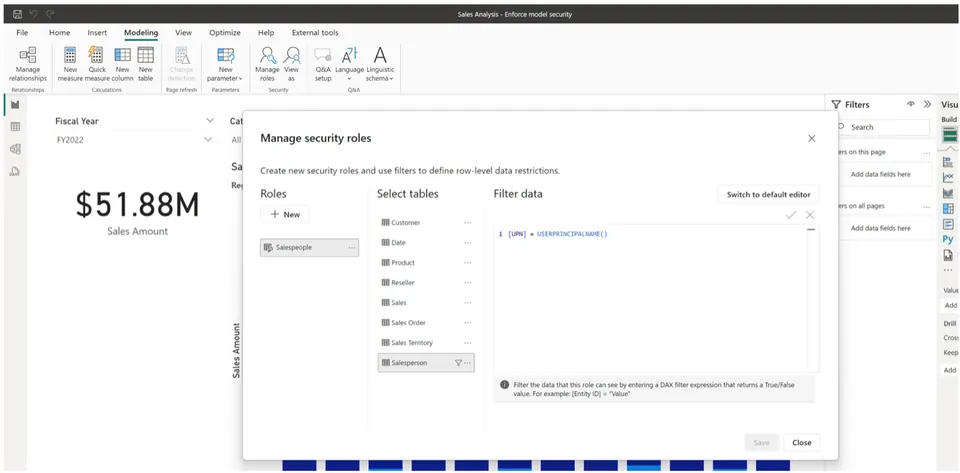Expand the Fiscal Year slicer header chevron
960x473 pixels.
[210, 121]
